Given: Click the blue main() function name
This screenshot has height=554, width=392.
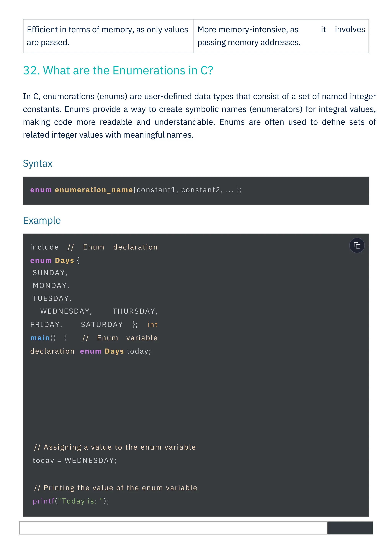Looking at the screenshot, I should coord(40,338).
